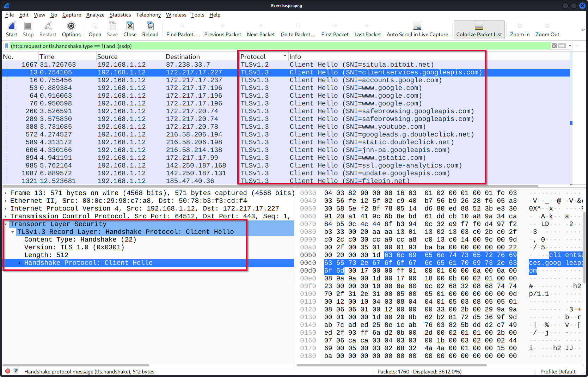Open the Capture menu
The height and width of the screenshot is (377, 588).
(72, 15)
